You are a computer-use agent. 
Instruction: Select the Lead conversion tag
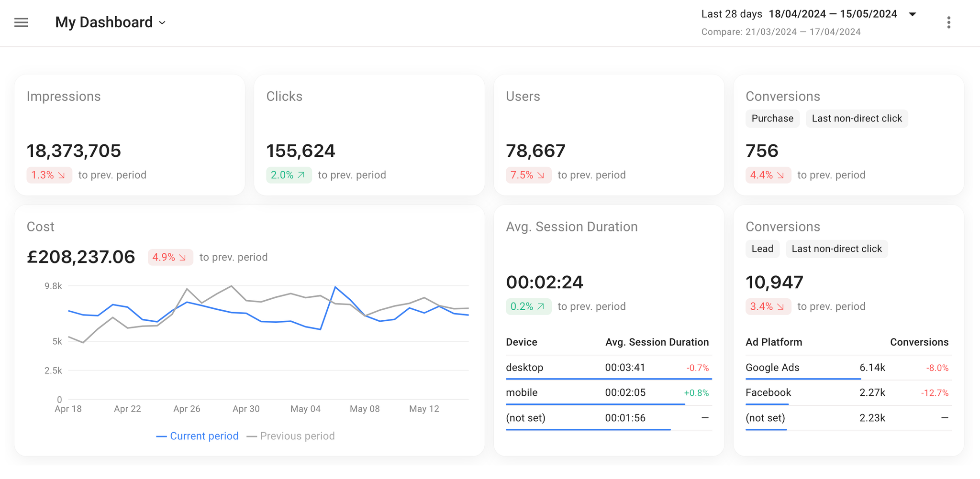coord(762,249)
